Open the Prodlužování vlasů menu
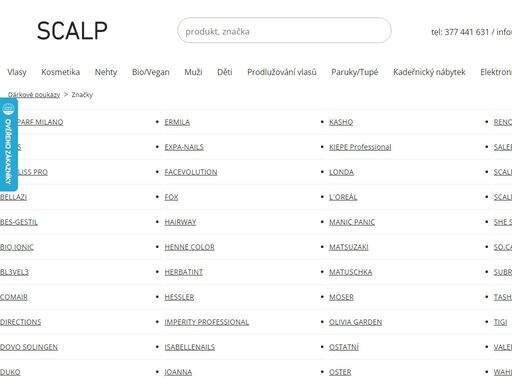512x384 pixels. point(282,72)
